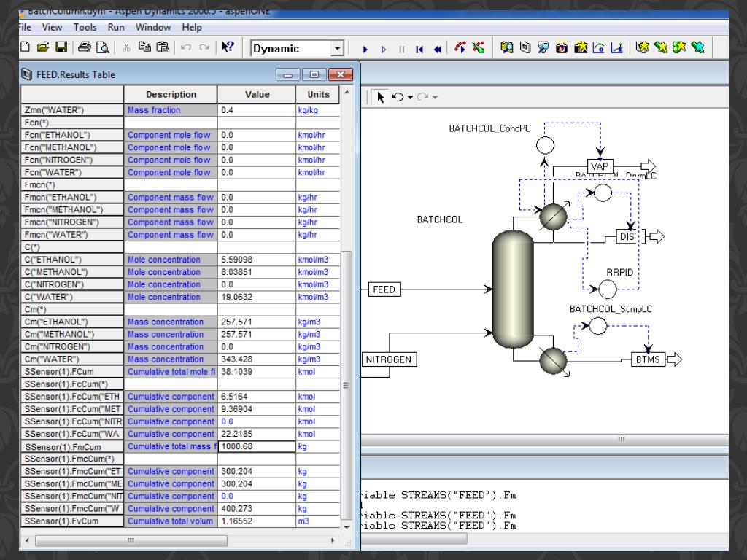The image size is (747, 560).
Task: Select the flowsheet pointer arrow tool
Action: click(x=380, y=97)
